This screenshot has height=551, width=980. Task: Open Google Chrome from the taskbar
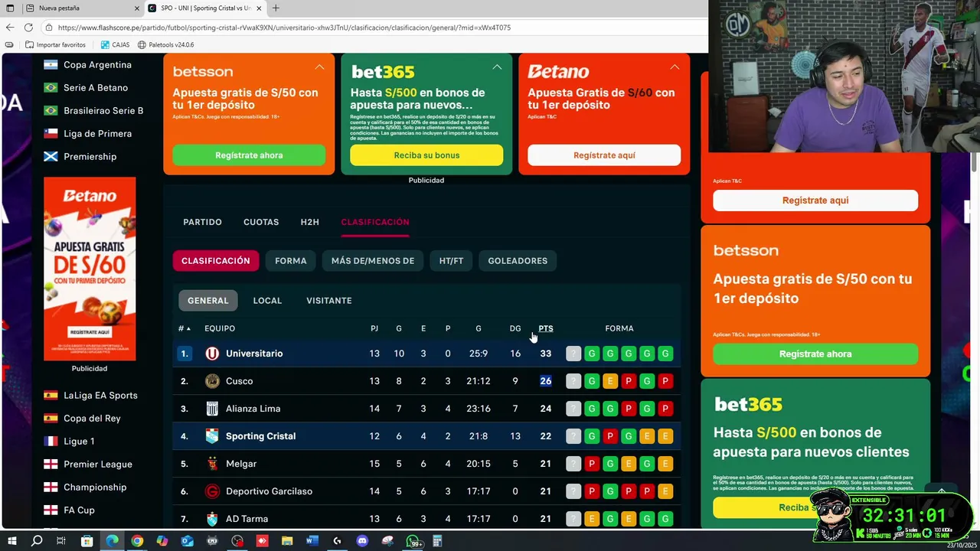137,541
